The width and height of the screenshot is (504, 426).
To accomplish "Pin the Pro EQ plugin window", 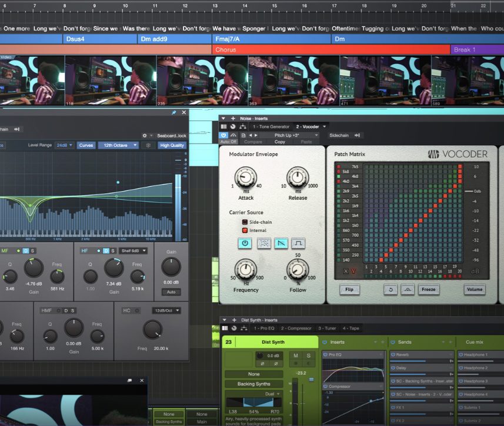I will (x=174, y=112).
